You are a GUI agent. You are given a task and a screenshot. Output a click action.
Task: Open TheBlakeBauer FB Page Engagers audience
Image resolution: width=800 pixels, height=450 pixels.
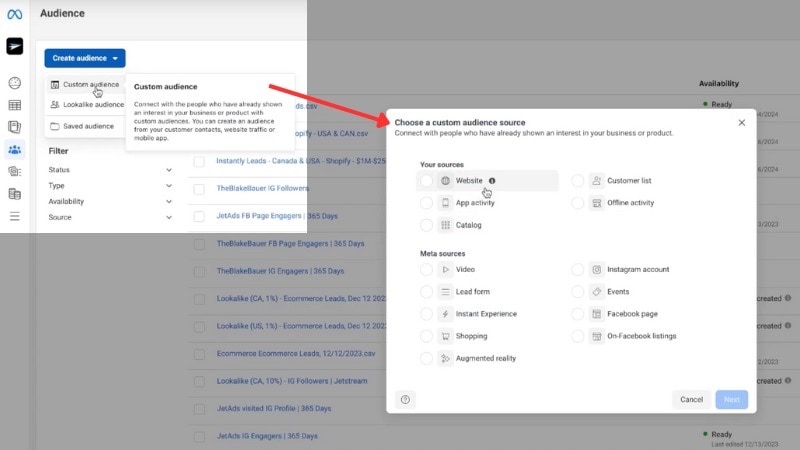click(290, 243)
